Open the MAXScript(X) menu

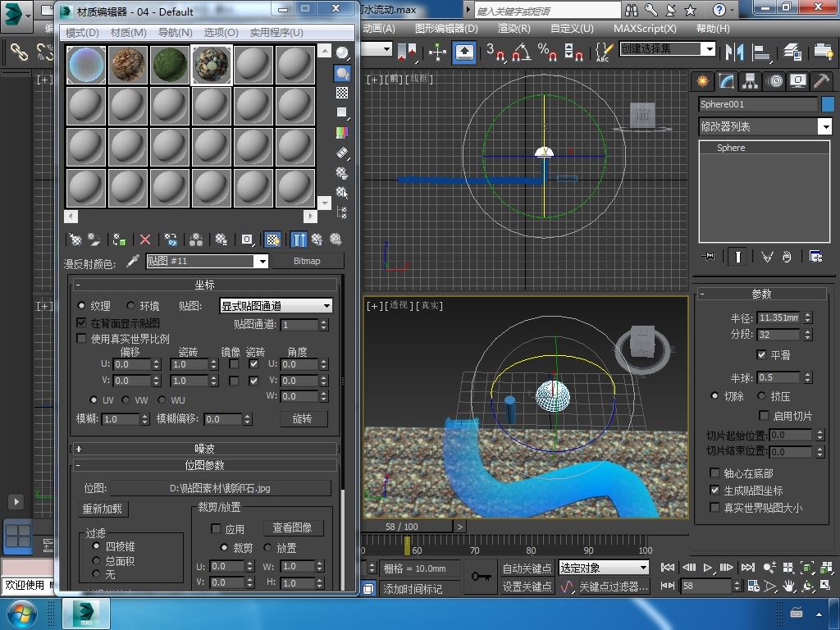pyautogui.click(x=645, y=29)
